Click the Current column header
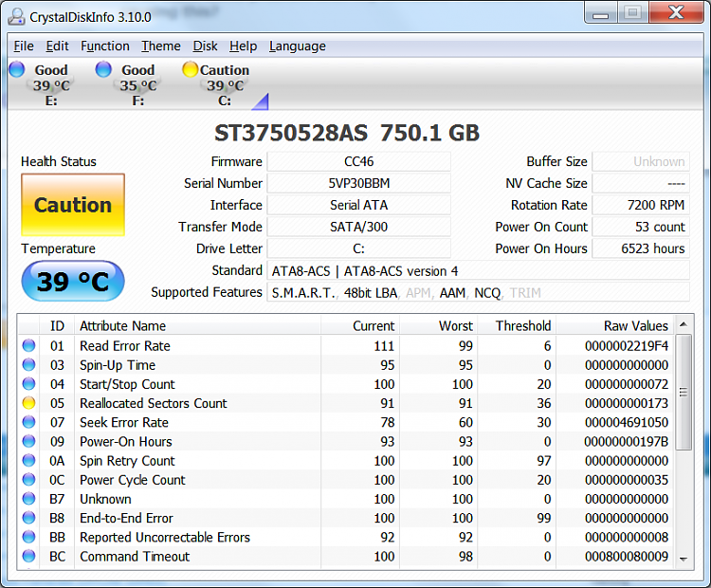This screenshot has height=588, width=711. [360, 325]
